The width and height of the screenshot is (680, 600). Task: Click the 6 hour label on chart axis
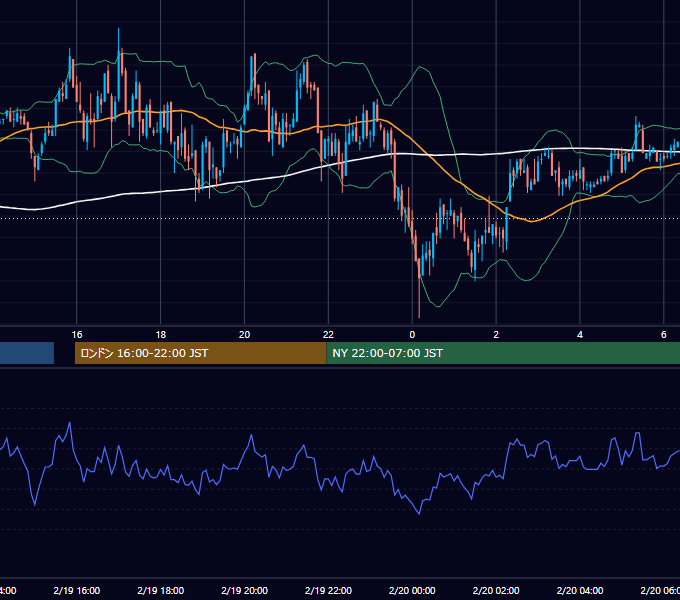pos(664,335)
